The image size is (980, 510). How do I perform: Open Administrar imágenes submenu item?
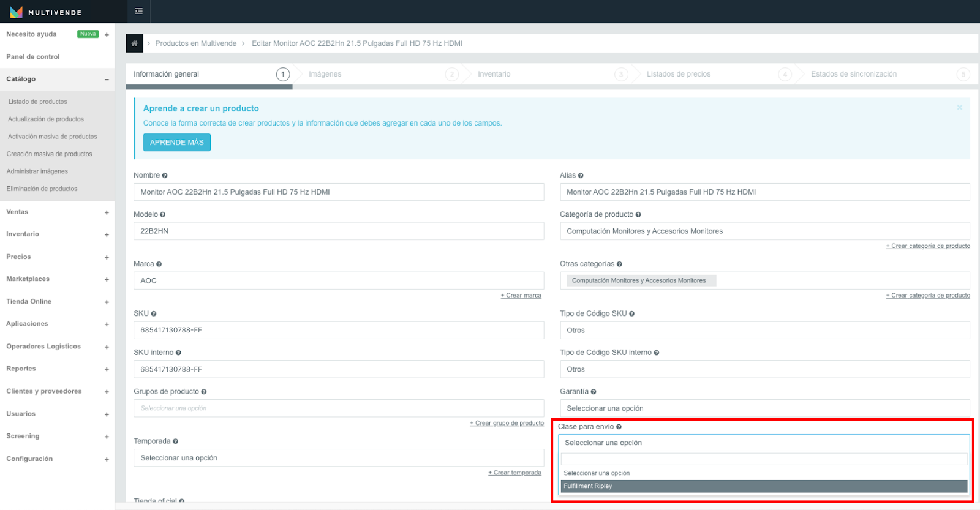37,171
